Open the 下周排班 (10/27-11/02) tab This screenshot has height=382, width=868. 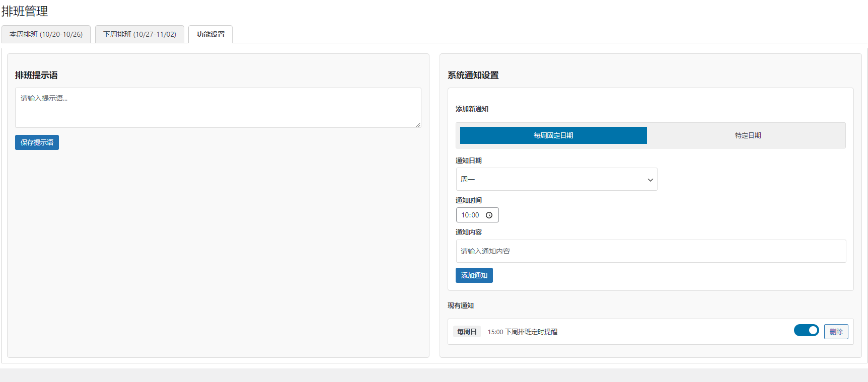[139, 34]
